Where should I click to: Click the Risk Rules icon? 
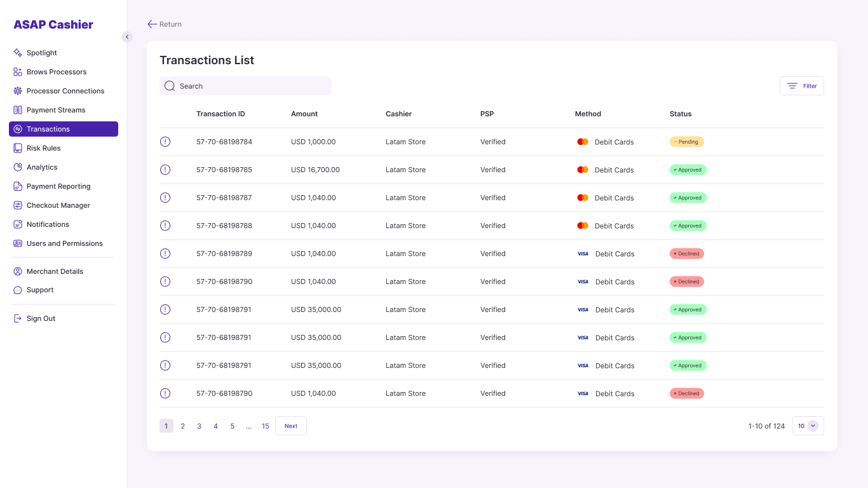pyautogui.click(x=18, y=148)
